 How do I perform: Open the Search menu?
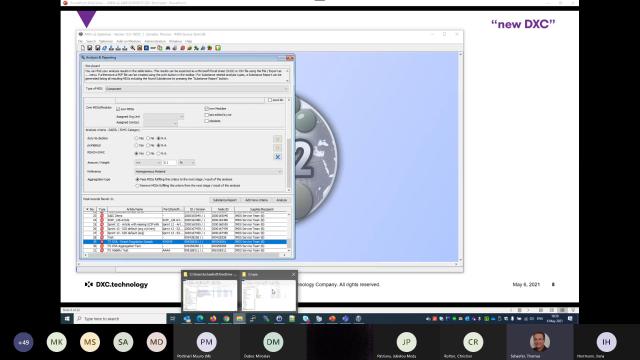[x=91, y=41]
